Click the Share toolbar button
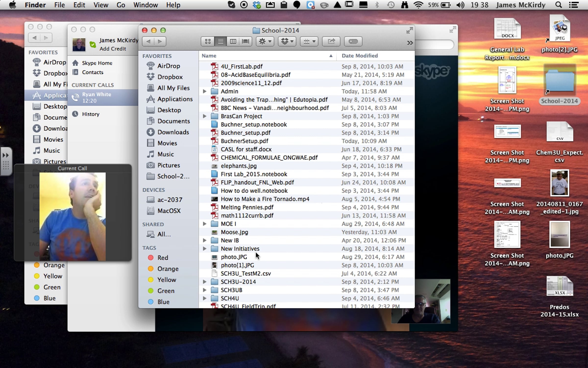588x368 pixels. [331, 41]
